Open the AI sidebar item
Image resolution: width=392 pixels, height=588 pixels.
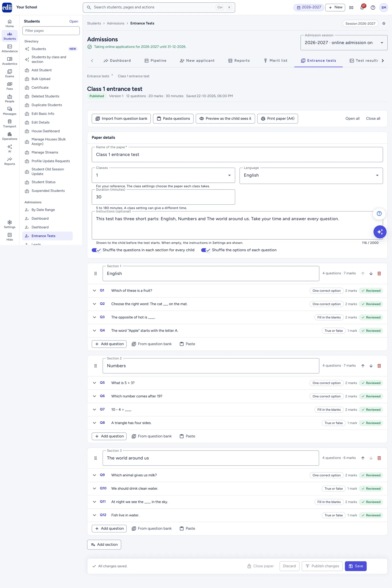pos(10,148)
